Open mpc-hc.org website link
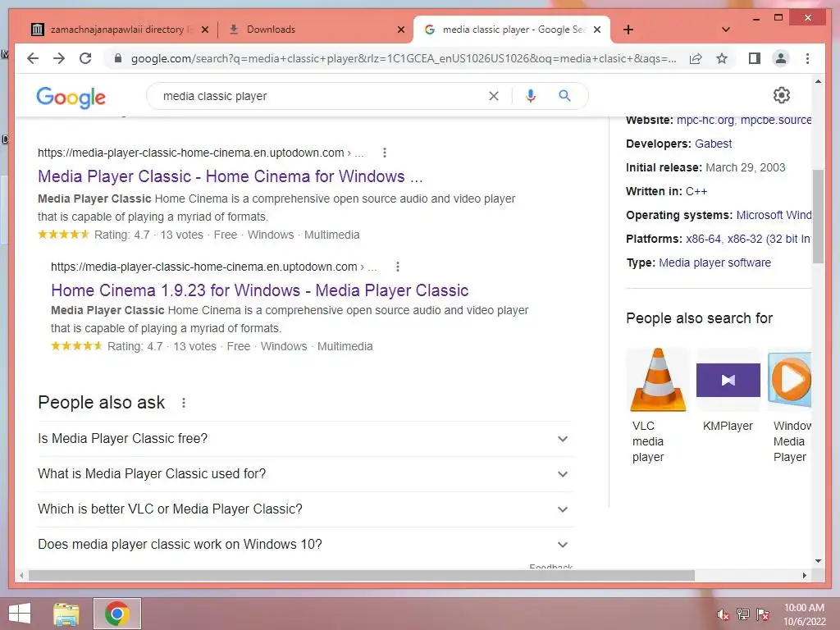 click(x=705, y=120)
